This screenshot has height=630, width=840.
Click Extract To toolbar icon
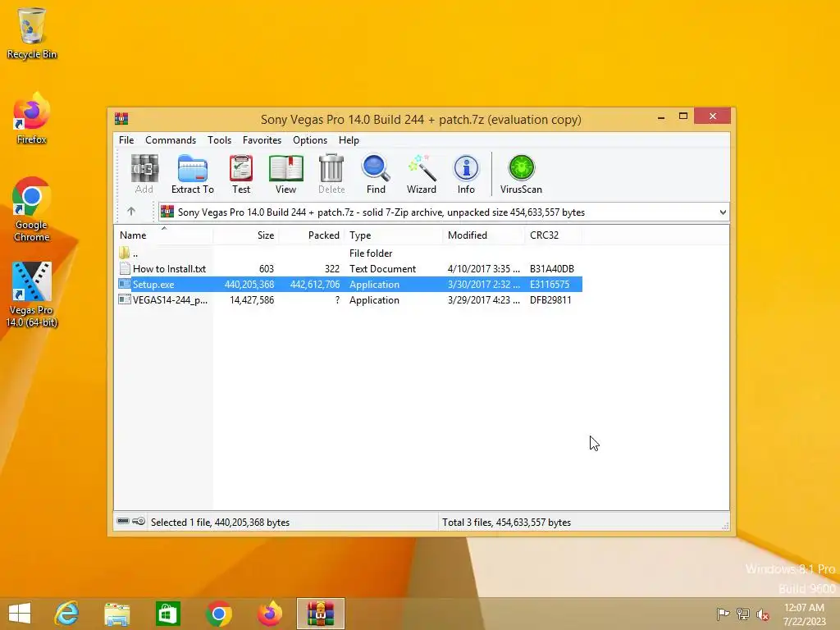tap(192, 174)
